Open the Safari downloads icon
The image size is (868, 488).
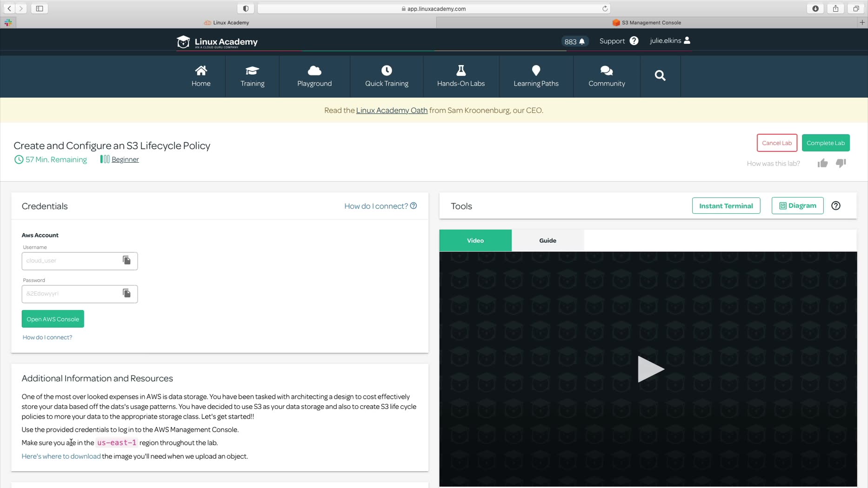[815, 8]
